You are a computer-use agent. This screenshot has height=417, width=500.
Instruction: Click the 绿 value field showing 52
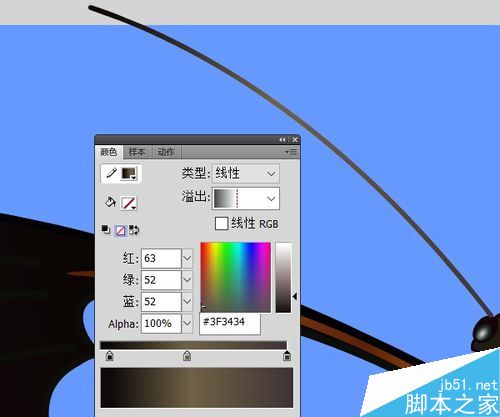coord(161,280)
